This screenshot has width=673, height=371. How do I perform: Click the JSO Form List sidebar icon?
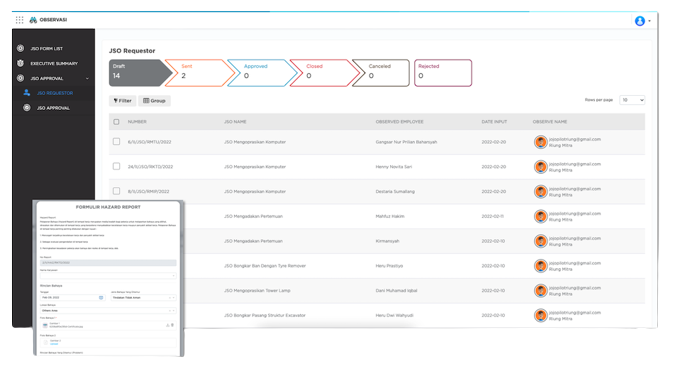[x=20, y=48]
